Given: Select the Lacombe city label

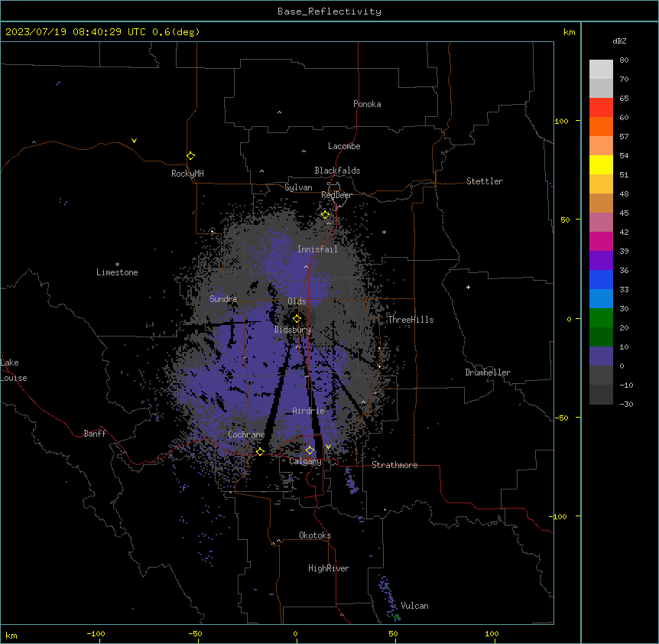Looking at the screenshot, I should (x=344, y=146).
